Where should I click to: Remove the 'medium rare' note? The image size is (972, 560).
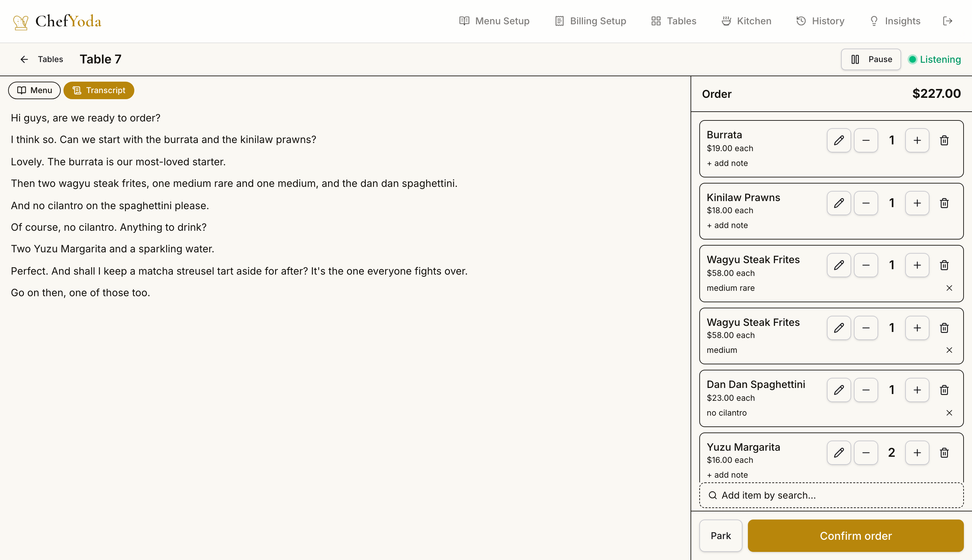949,288
